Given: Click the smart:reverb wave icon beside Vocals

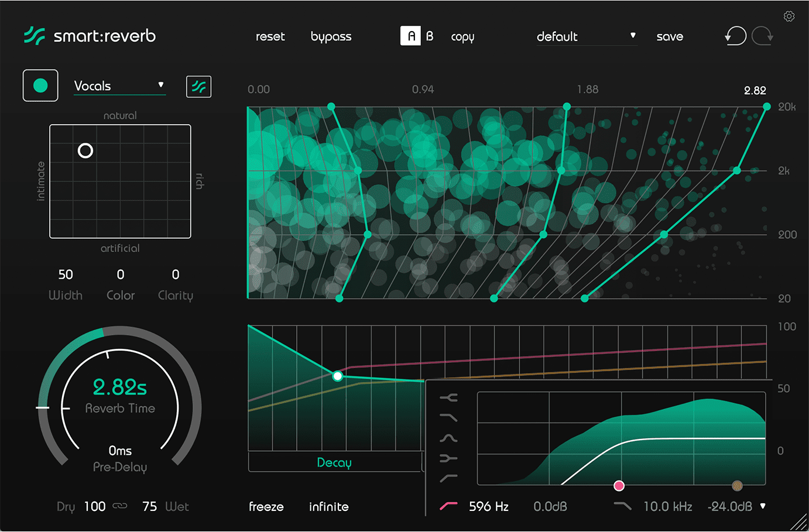Looking at the screenshot, I should (198, 87).
